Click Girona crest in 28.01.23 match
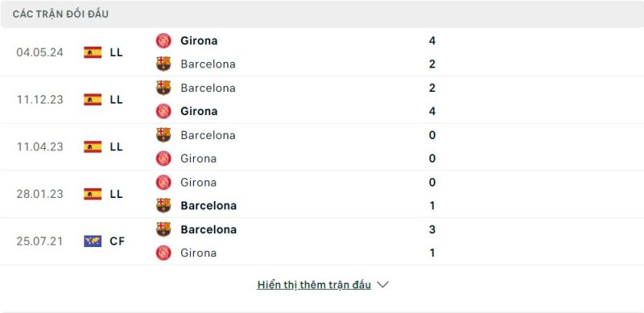 (163, 183)
